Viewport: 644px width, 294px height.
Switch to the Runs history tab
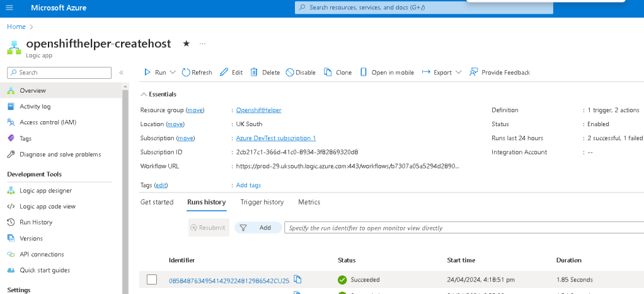[206, 202]
